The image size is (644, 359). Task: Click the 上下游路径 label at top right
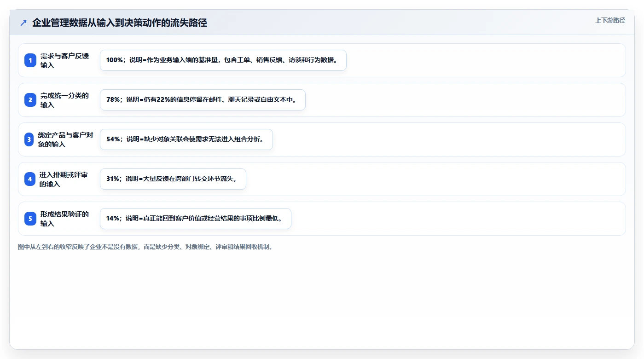tap(610, 20)
